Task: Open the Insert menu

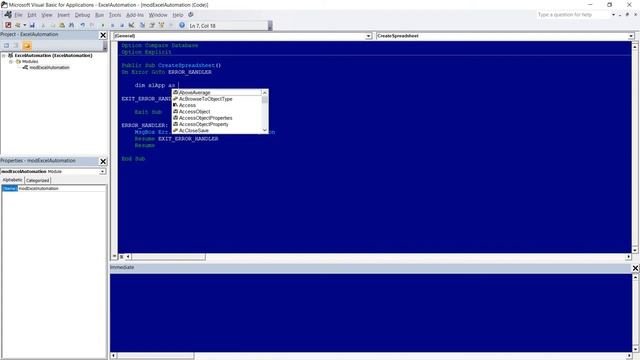Action: tap(63, 15)
